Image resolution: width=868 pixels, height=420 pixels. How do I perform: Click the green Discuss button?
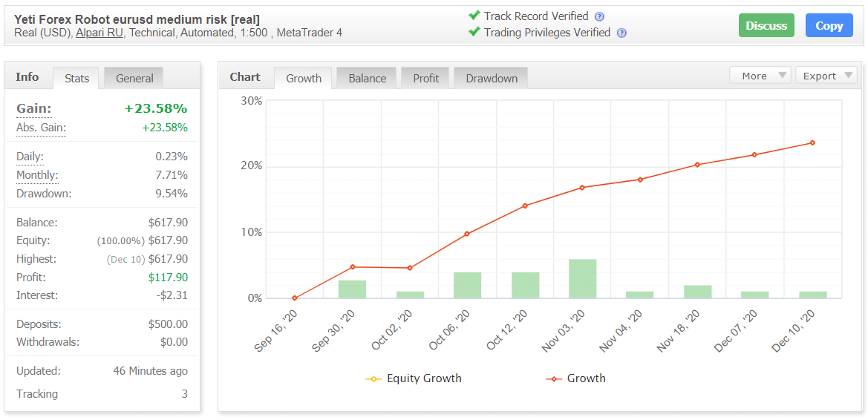click(766, 25)
